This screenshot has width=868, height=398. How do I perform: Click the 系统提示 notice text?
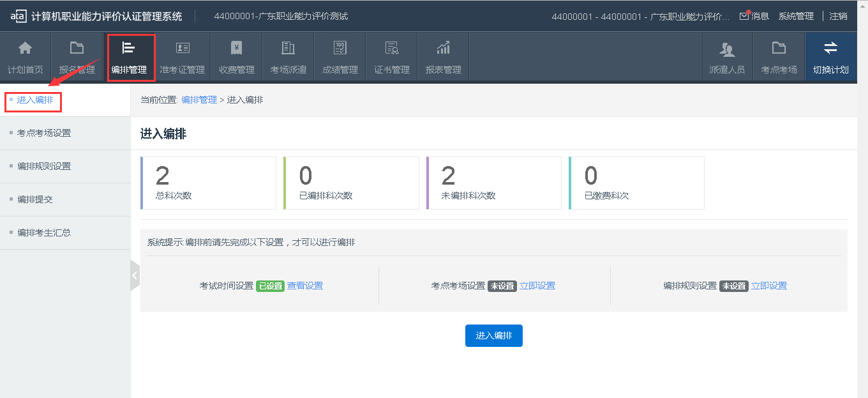(251, 242)
